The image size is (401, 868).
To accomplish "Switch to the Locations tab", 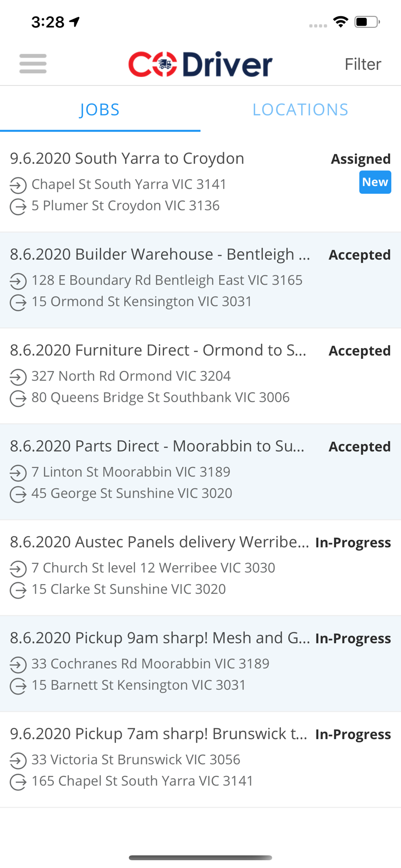I will [300, 109].
